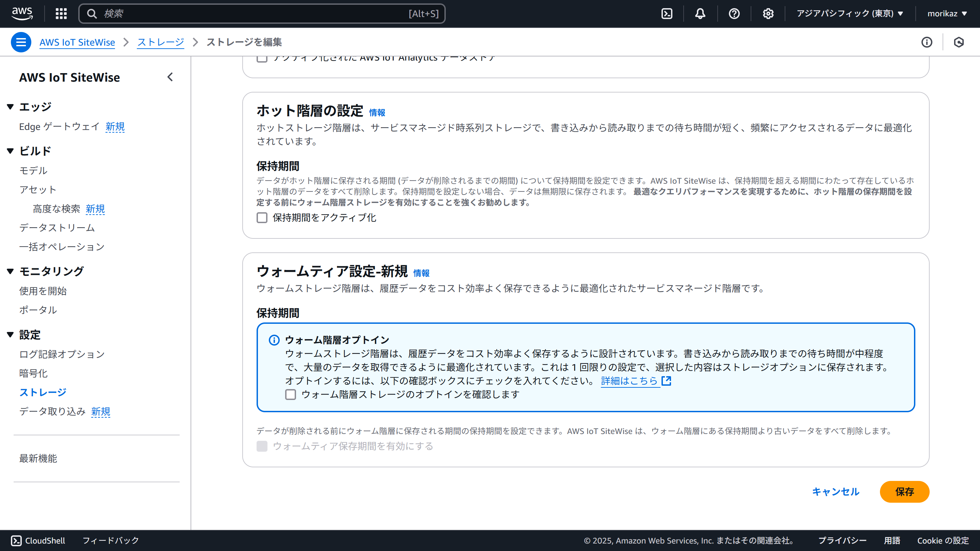Open データストリーム in sidebar
The height and width of the screenshot is (551, 980).
coord(57,228)
